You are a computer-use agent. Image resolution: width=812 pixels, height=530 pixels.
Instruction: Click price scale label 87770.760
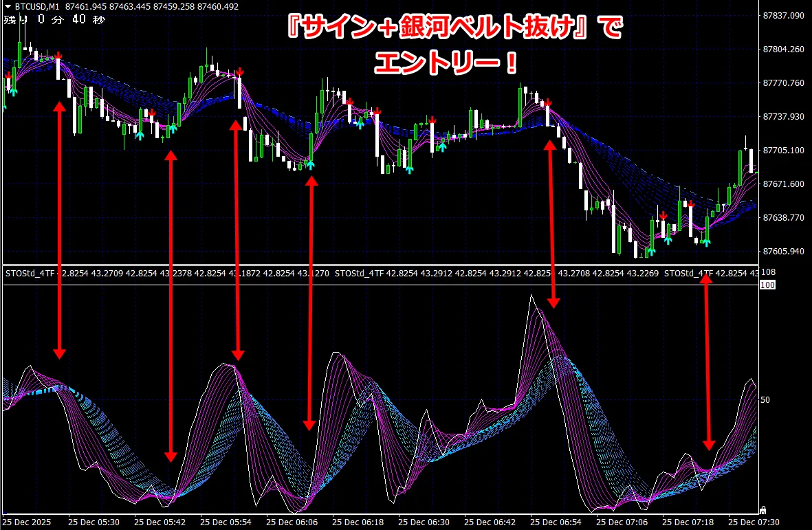point(784,82)
